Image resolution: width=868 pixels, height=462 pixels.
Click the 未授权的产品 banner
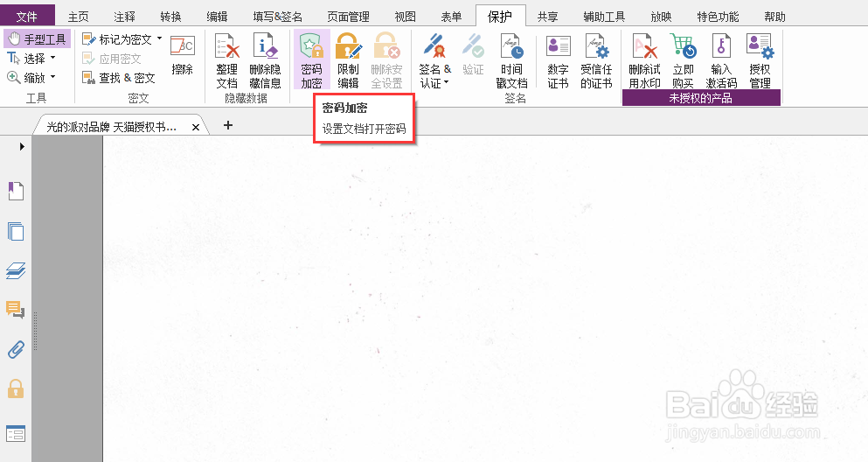click(701, 98)
